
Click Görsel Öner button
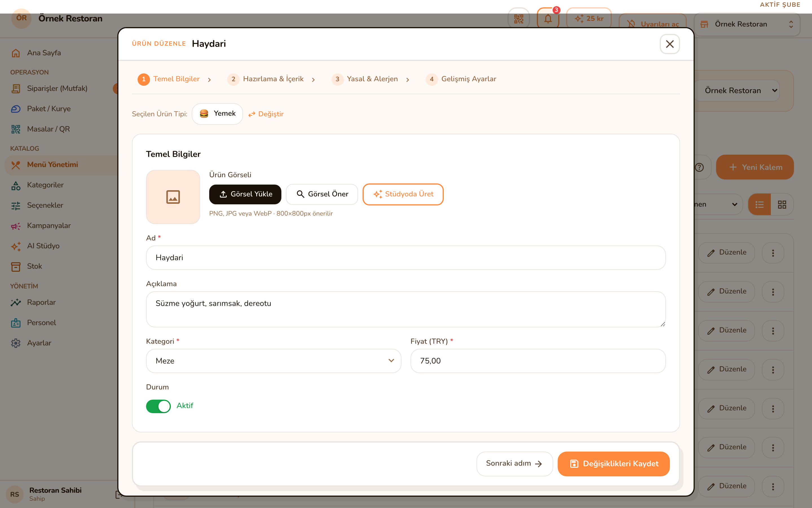coord(322,194)
